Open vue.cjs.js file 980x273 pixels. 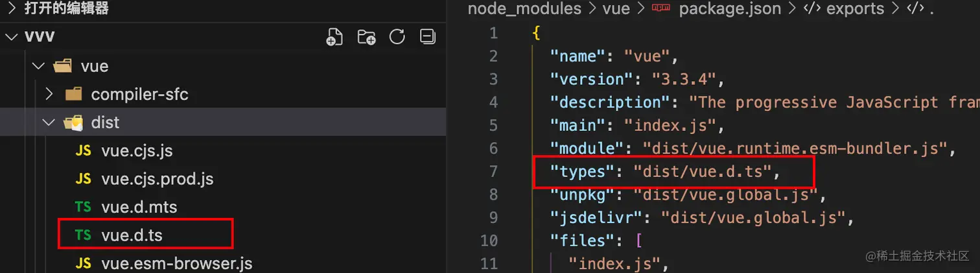pyautogui.click(x=137, y=151)
